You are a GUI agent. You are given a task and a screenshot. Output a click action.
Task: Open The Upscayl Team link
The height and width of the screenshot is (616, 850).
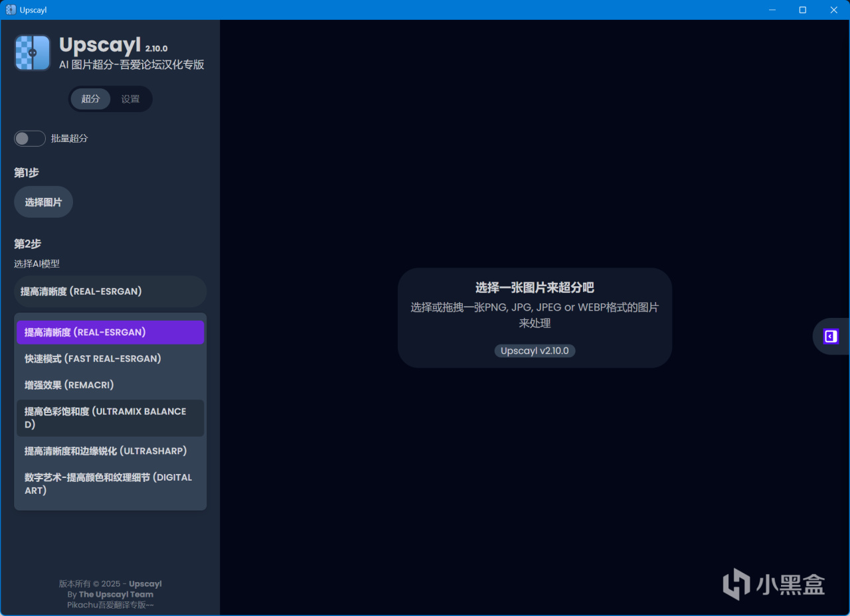[116, 594]
